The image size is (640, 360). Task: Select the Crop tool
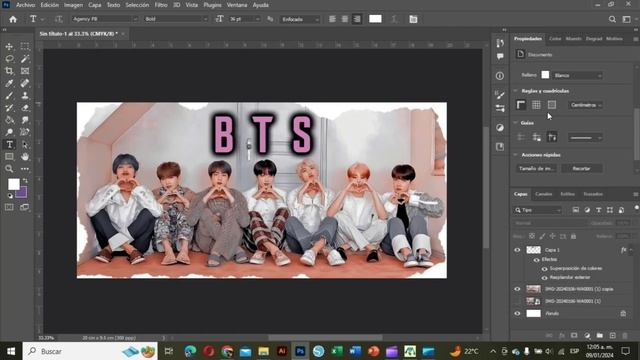tap(9, 71)
